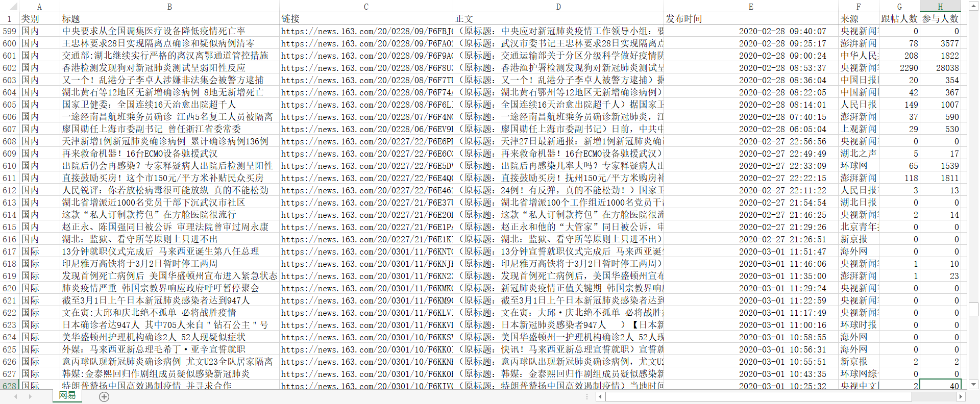Select participant count cell 28038

click(x=940, y=68)
